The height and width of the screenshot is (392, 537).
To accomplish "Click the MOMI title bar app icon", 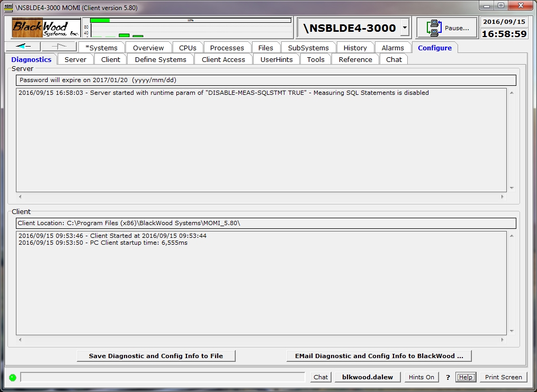I will tap(8, 7).
